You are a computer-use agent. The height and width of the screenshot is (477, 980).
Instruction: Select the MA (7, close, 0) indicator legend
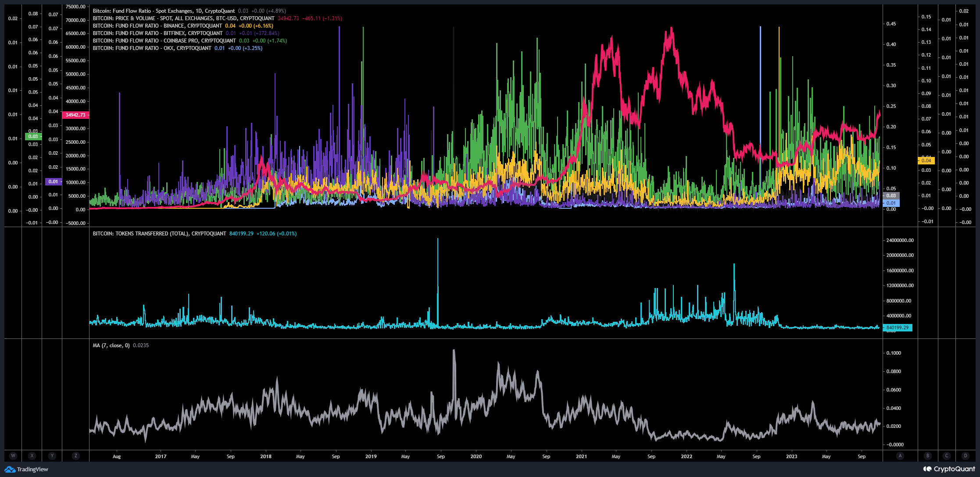112,345
